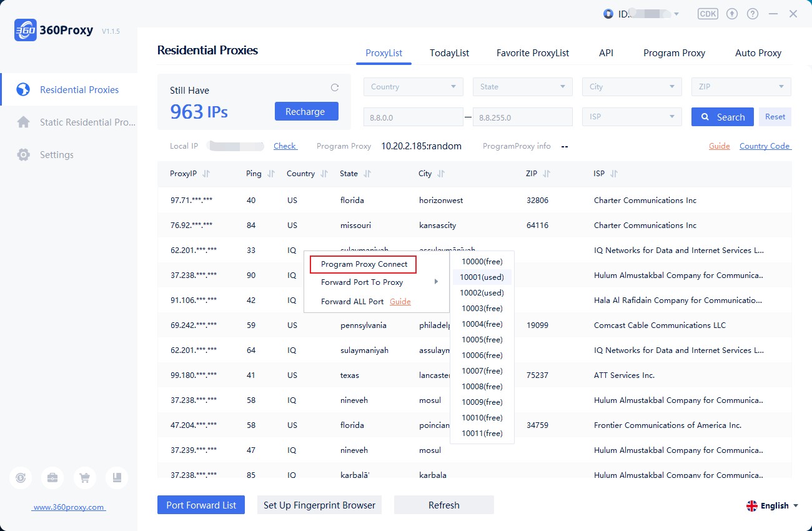Sort by ProxyIP column arrows
The image size is (812, 531).
coord(206,174)
